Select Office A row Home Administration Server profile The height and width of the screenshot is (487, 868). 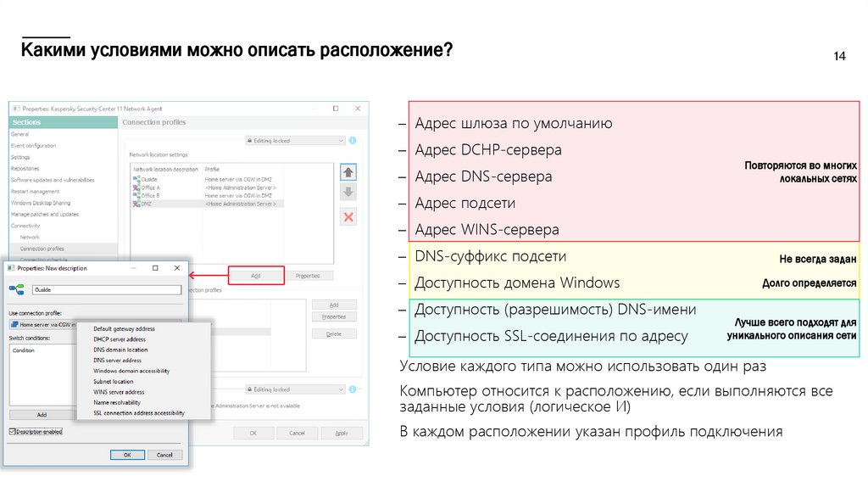coord(240,188)
